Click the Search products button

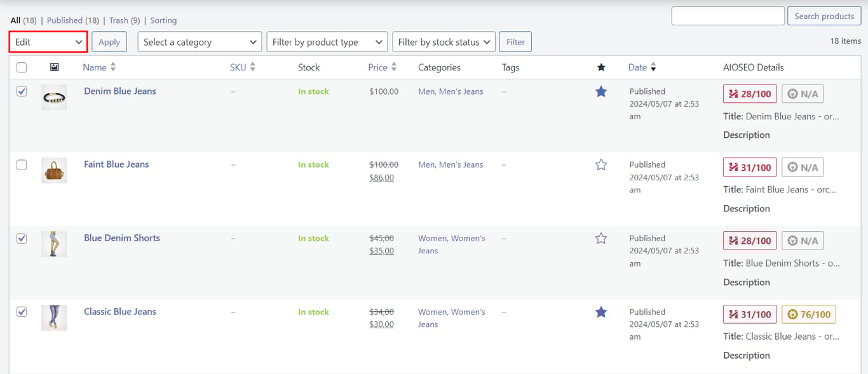(x=824, y=16)
